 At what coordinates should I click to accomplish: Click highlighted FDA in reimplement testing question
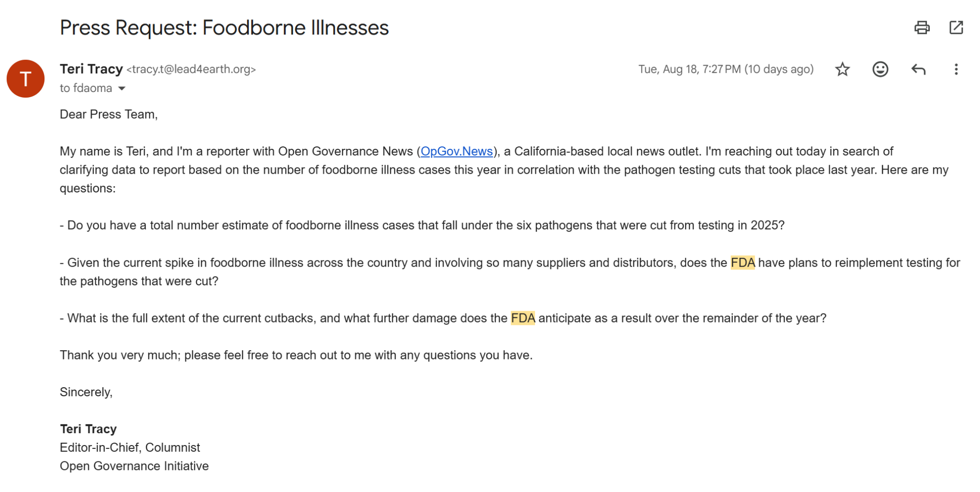click(743, 263)
